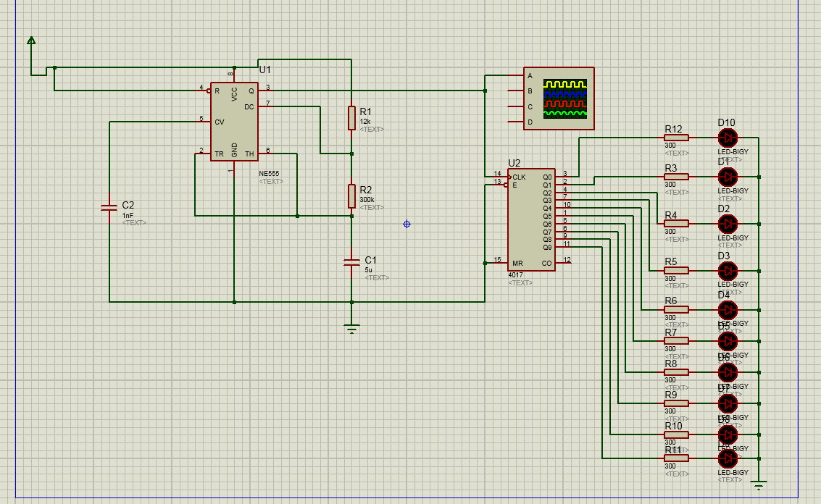Click the R9 resistor symbol
Screen dimensions: 821x504
pyautogui.click(x=676, y=403)
